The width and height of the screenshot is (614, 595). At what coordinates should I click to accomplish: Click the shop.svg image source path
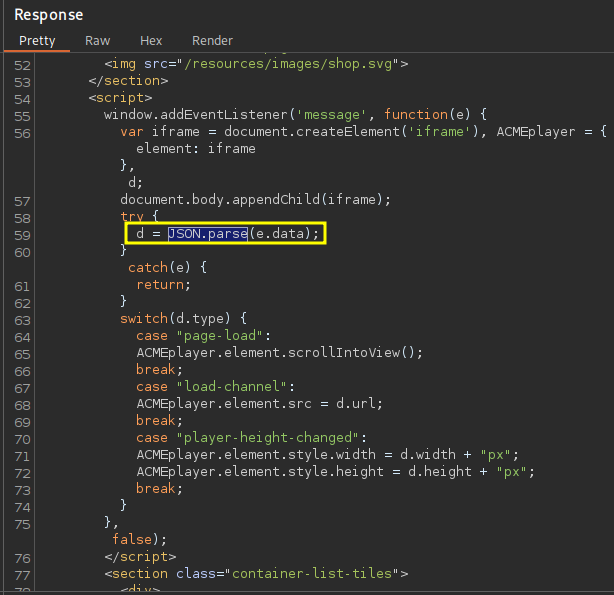291,64
